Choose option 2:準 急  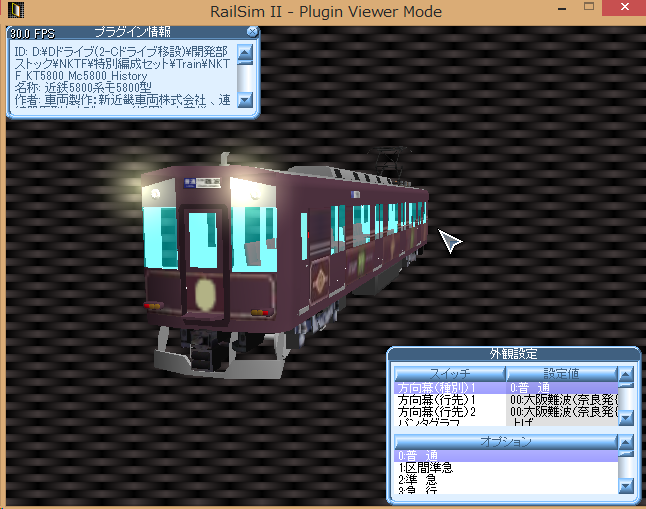(506, 480)
